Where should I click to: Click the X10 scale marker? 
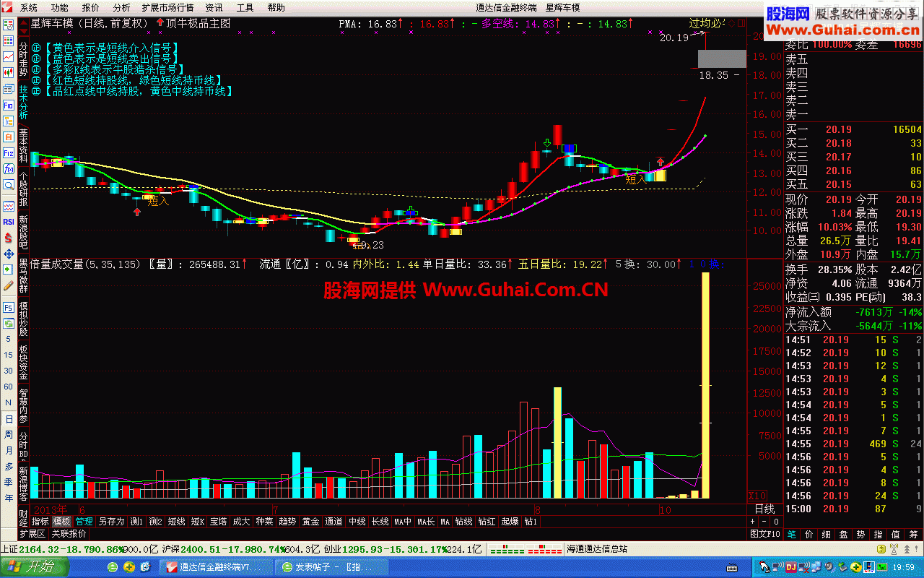(x=757, y=496)
